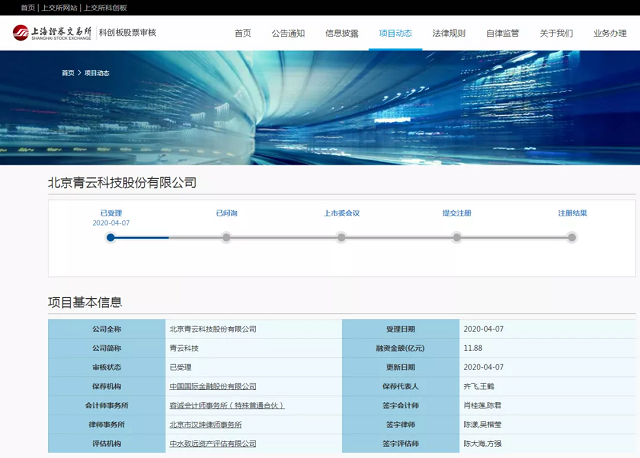The width and height of the screenshot is (640, 458).
Task: Open the 中水致远资产评估有限公司 appraiser link
Action: coord(213,444)
